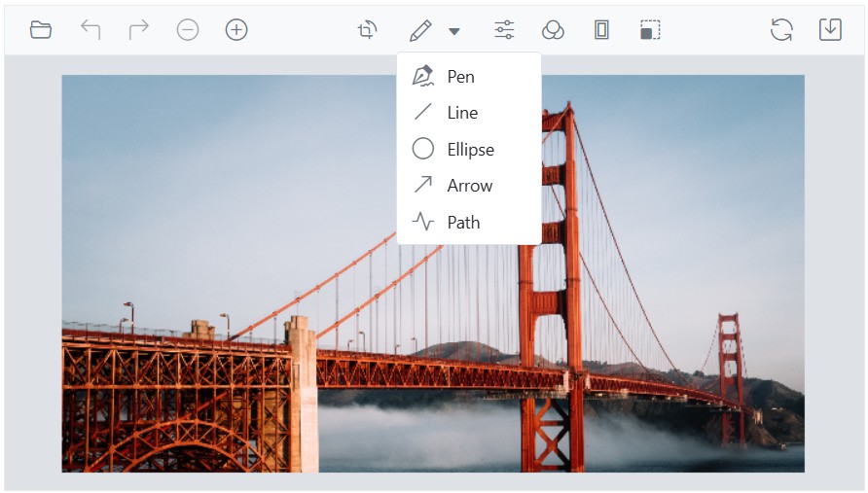Open the filters overlapping circles tool
The width and height of the screenshot is (868, 493).
click(x=553, y=30)
